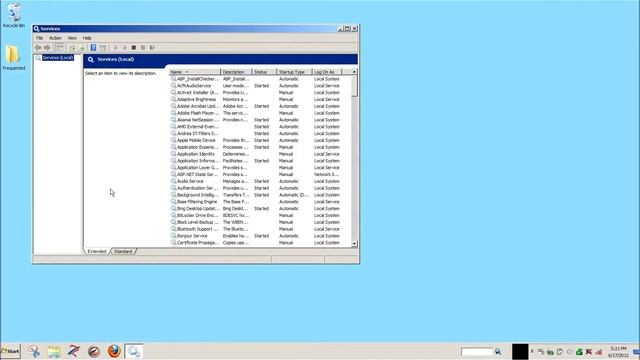Open the Frequented folder on desktop
Screen dimensions: 640x360
click(x=13, y=58)
